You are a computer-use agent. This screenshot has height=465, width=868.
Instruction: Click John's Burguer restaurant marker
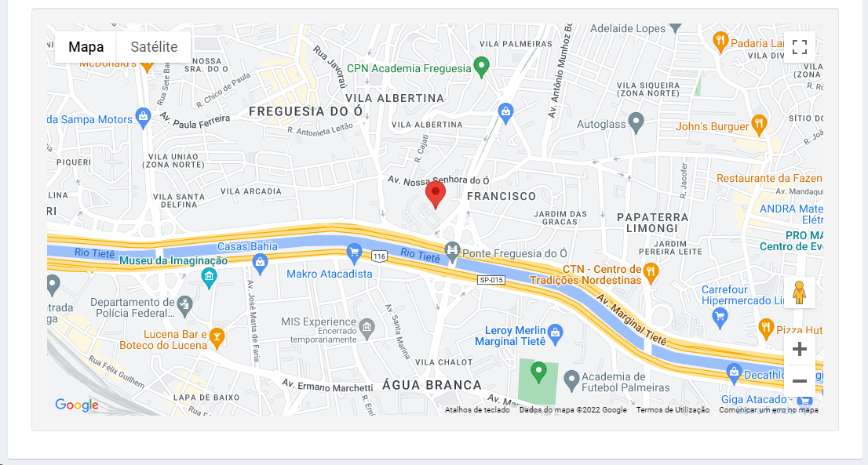(759, 125)
